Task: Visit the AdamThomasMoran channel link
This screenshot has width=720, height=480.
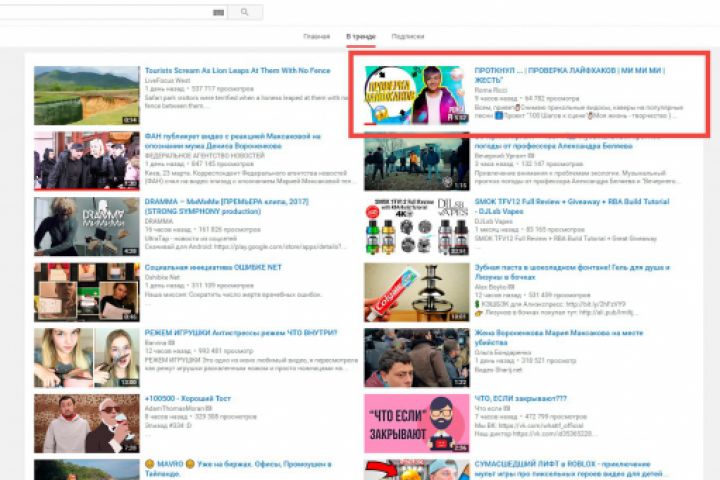Action: click(178, 409)
